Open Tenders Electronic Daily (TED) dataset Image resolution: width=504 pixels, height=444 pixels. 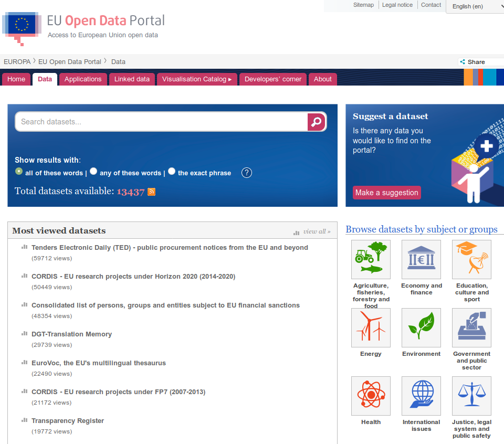click(170, 248)
